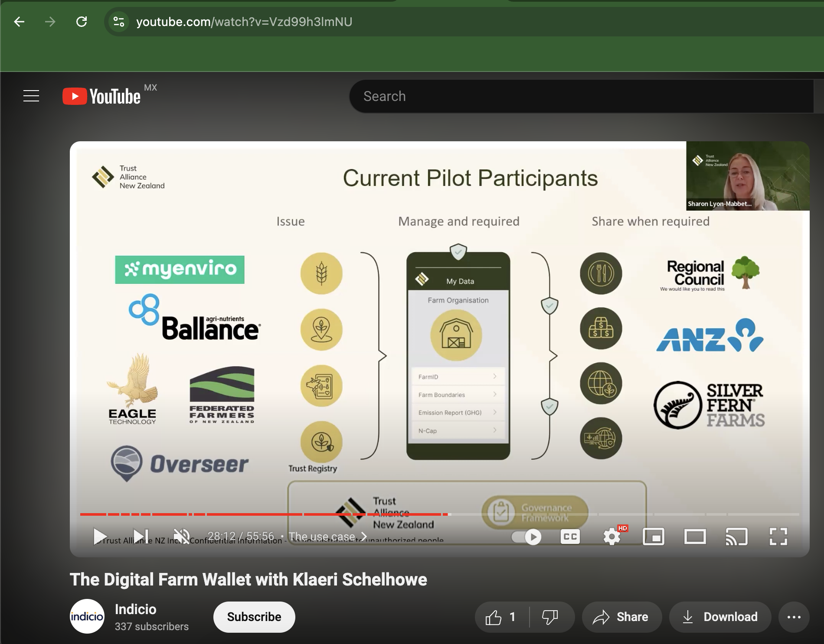Click the myenviro logo in video
This screenshot has height=644, width=824.
click(x=180, y=270)
